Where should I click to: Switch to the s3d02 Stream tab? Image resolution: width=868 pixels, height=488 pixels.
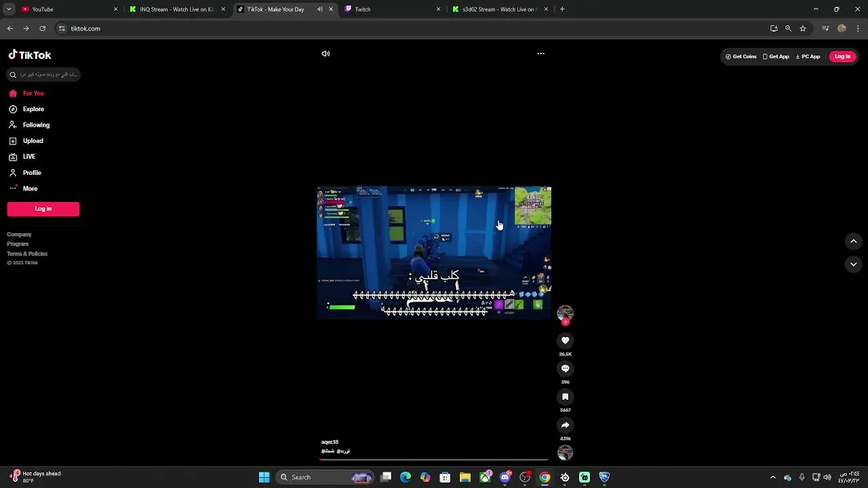498,9
